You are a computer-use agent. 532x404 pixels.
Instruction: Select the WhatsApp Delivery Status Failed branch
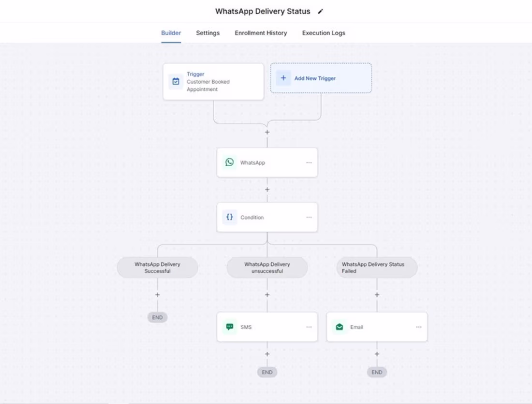(x=377, y=267)
